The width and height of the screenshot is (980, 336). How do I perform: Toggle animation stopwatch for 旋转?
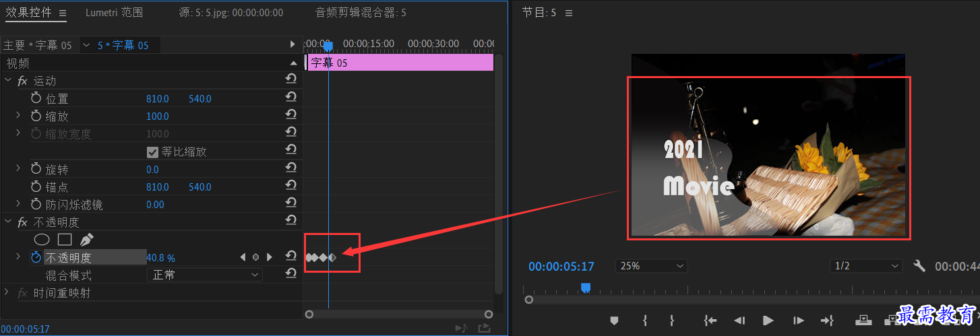[x=36, y=169]
